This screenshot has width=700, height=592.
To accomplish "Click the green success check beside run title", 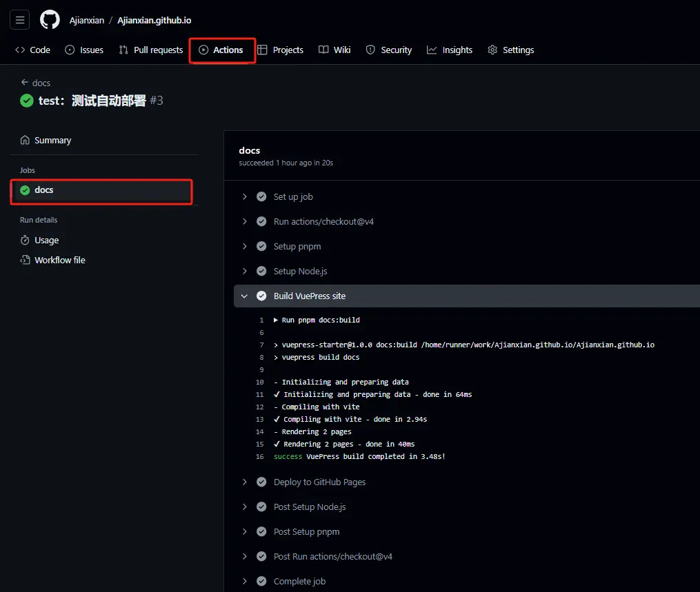I will [27, 101].
